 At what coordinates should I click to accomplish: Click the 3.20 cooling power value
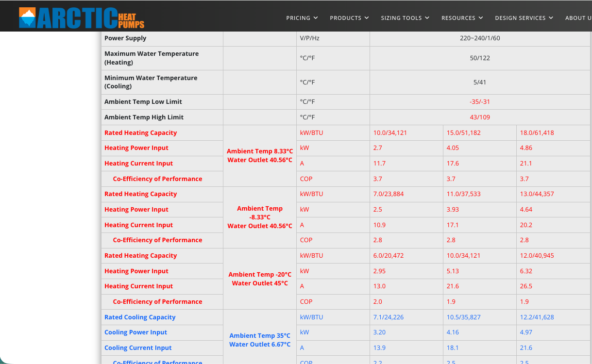pyautogui.click(x=379, y=332)
